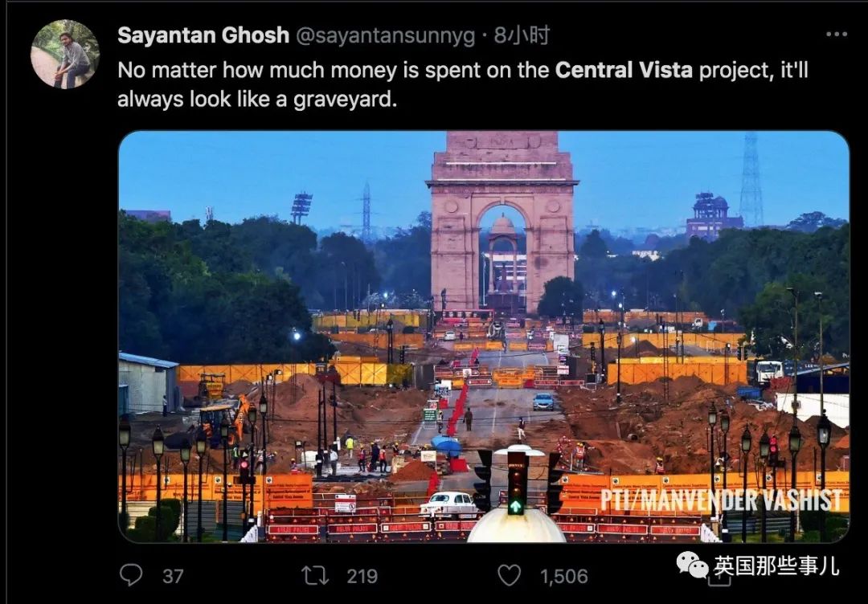Click the tweet text about the graveyard
The image size is (868, 604).
point(462,84)
